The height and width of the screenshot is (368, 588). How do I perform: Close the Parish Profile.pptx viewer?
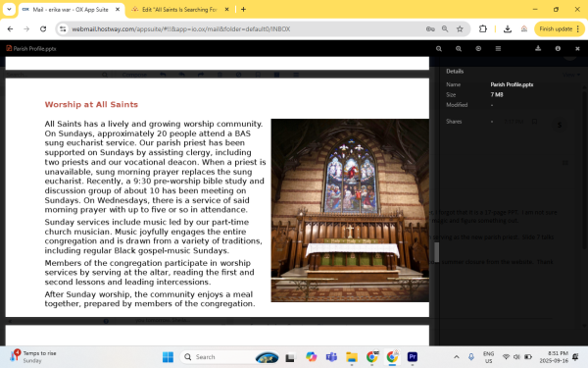coord(577,48)
